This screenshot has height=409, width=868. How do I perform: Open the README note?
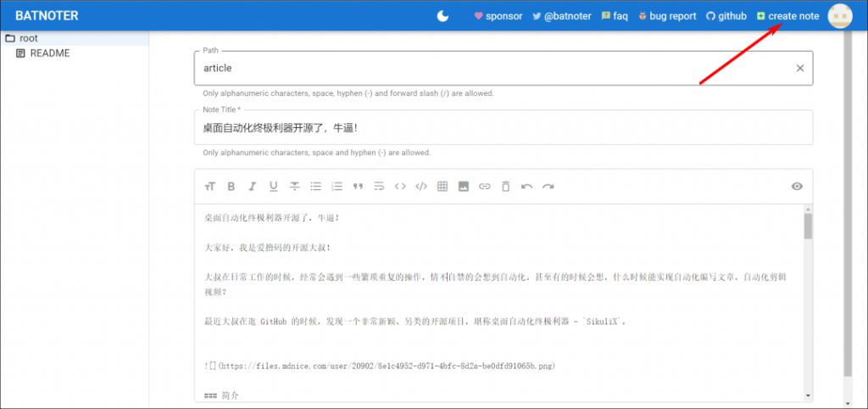pyautogui.click(x=50, y=53)
